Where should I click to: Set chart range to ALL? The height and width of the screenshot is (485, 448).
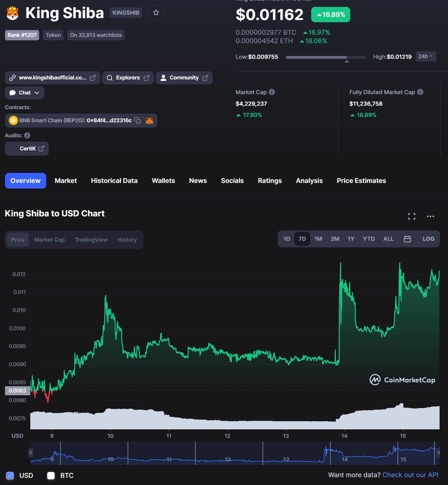point(389,239)
